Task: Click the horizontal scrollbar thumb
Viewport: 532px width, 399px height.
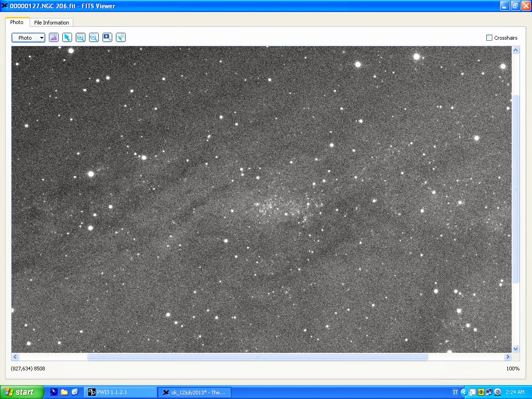Action: [257, 357]
